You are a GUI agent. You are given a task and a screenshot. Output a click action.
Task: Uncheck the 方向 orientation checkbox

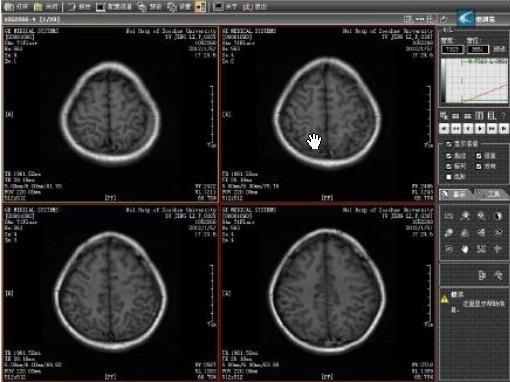[479, 166]
